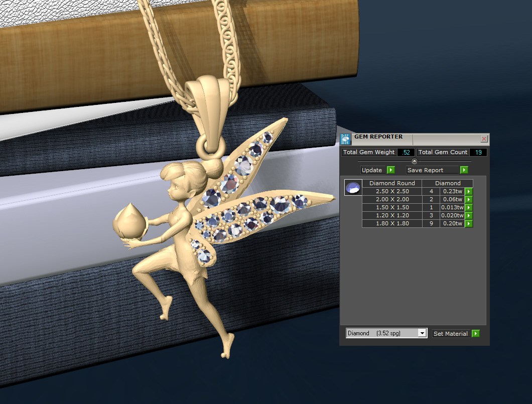Click green arrow on the 2.00 X 2.00 row
532x404 pixels.
click(469, 199)
